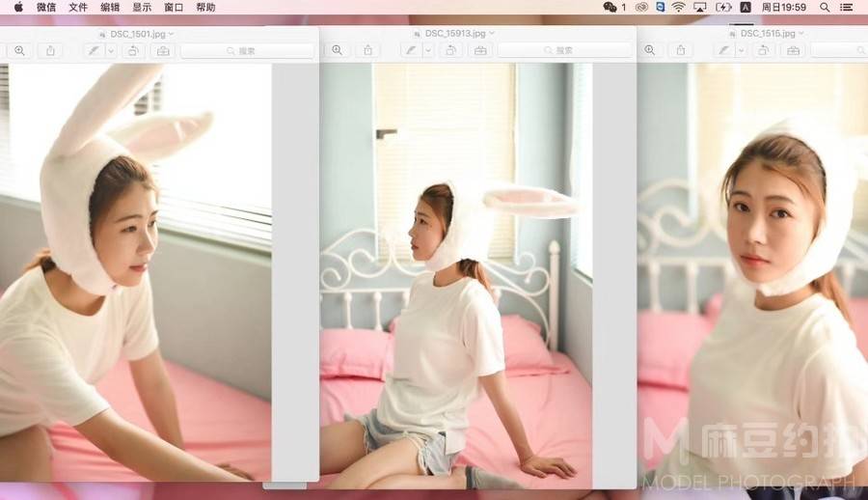This screenshot has width=868, height=500.
Task: Rotate the DSC_15913.jpg image
Action: (x=450, y=50)
